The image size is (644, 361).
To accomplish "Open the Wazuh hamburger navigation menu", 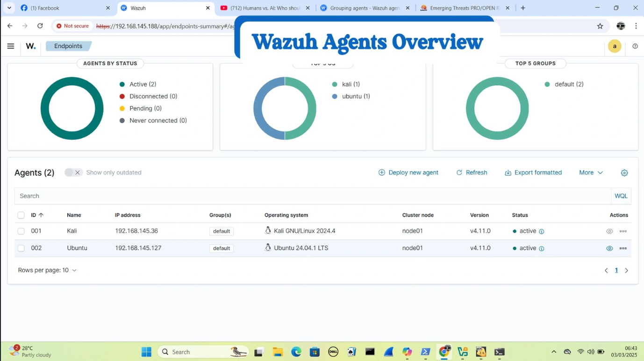I will 11,46.
